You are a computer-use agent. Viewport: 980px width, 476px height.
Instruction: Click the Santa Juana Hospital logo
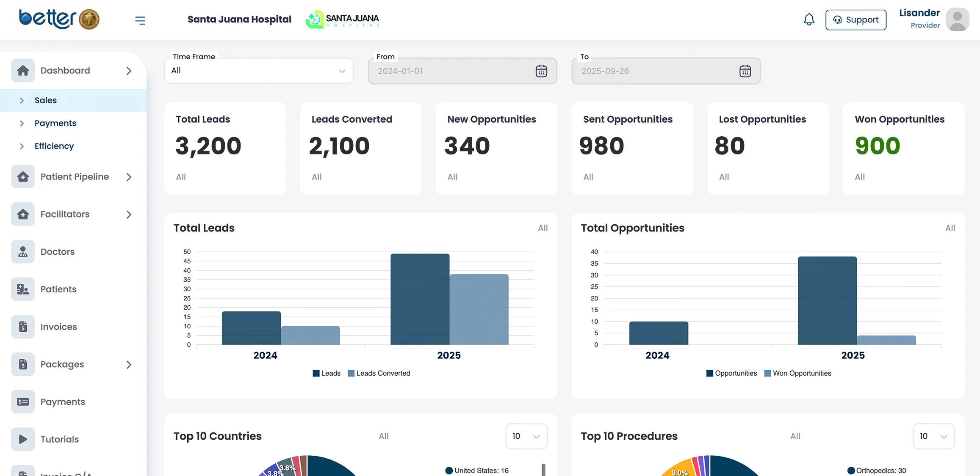click(x=342, y=19)
